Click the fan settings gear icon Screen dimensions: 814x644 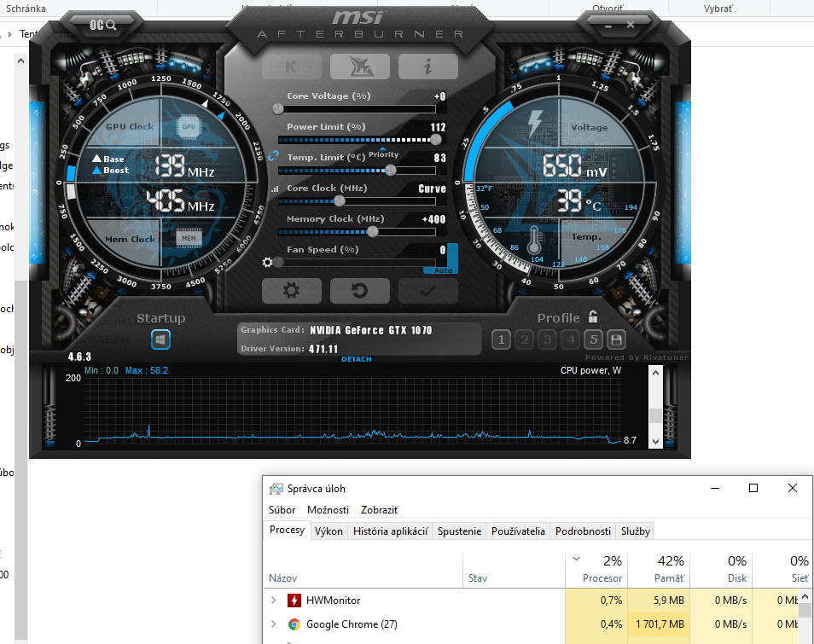(x=267, y=263)
